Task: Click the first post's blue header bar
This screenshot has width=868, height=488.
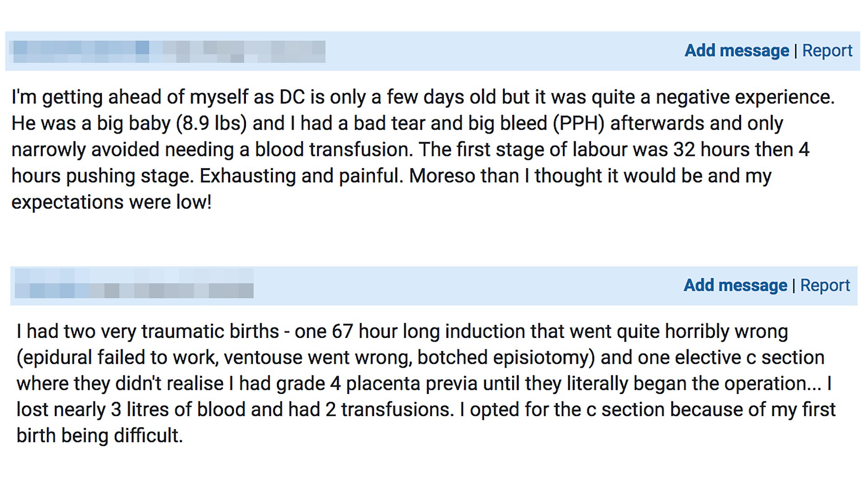Action: (x=497, y=51)
